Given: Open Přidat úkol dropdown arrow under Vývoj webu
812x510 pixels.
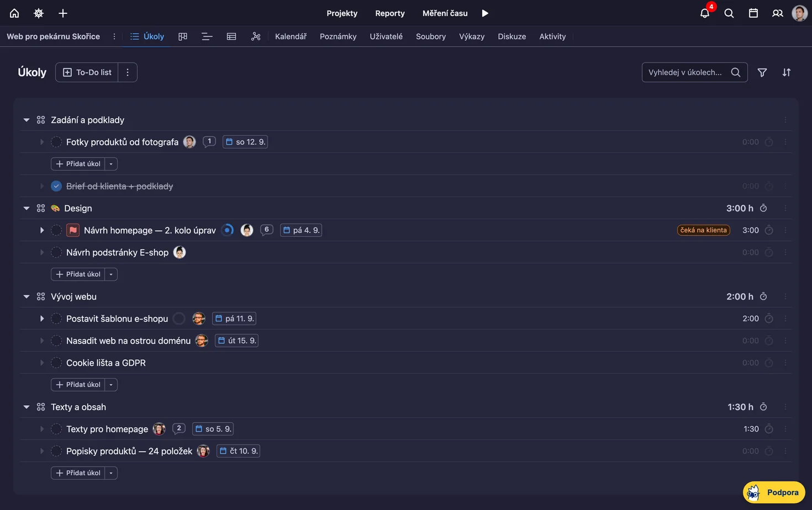Looking at the screenshot, I should click(111, 385).
